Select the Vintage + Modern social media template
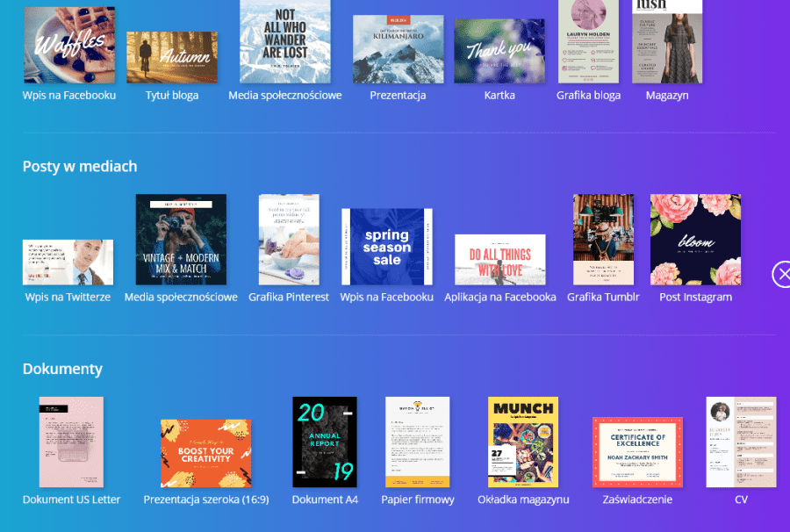Viewport: 790px width, 532px height. coord(181,240)
